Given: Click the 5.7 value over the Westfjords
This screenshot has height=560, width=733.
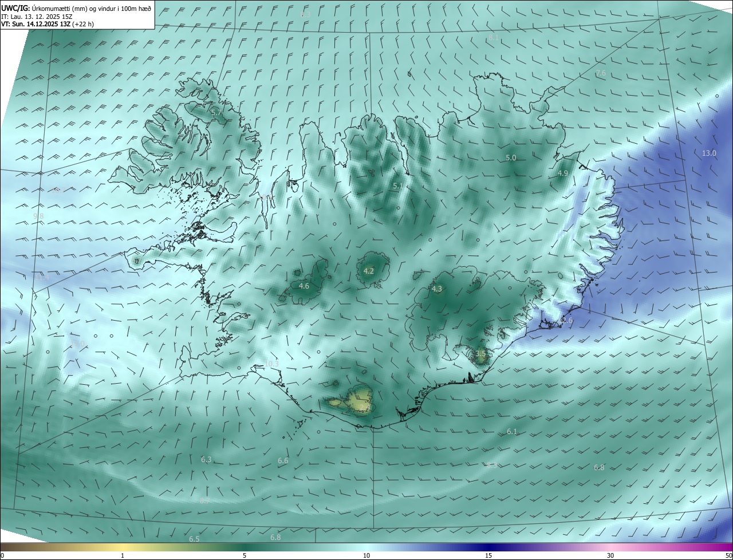Looking at the screenshot, I should coord(216,113).
